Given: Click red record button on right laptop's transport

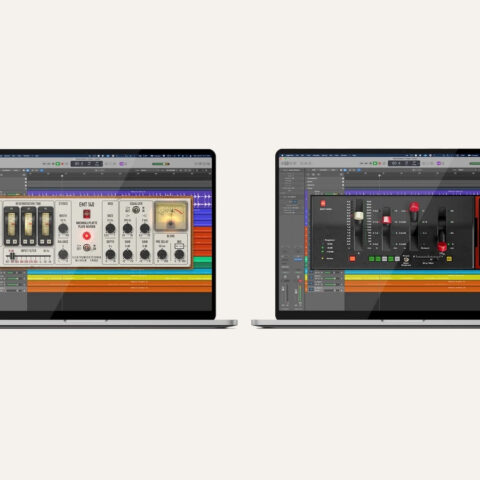Looking at the screenshot, I should [x=380, y=163].
